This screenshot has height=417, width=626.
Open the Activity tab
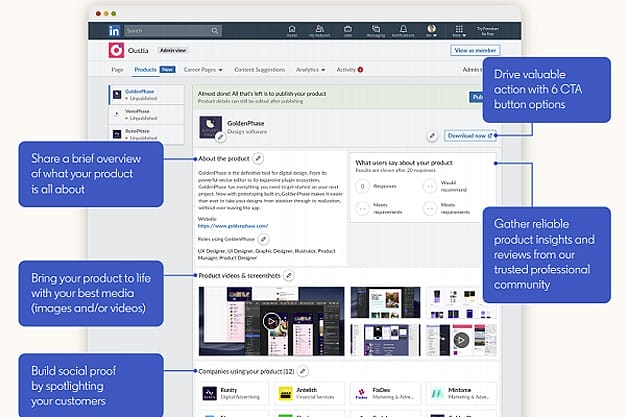348,70
